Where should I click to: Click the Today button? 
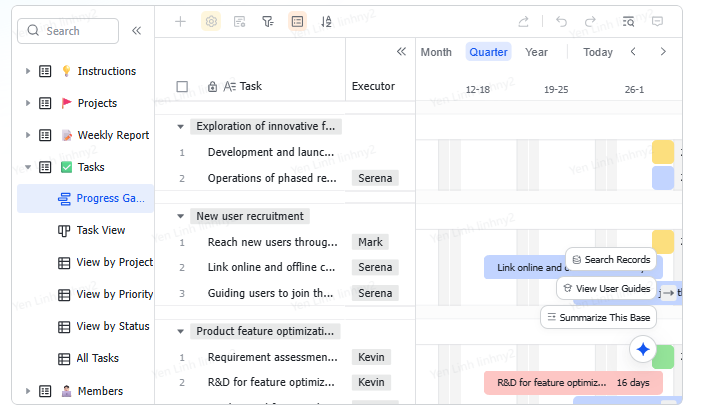(x=598, y=52)
